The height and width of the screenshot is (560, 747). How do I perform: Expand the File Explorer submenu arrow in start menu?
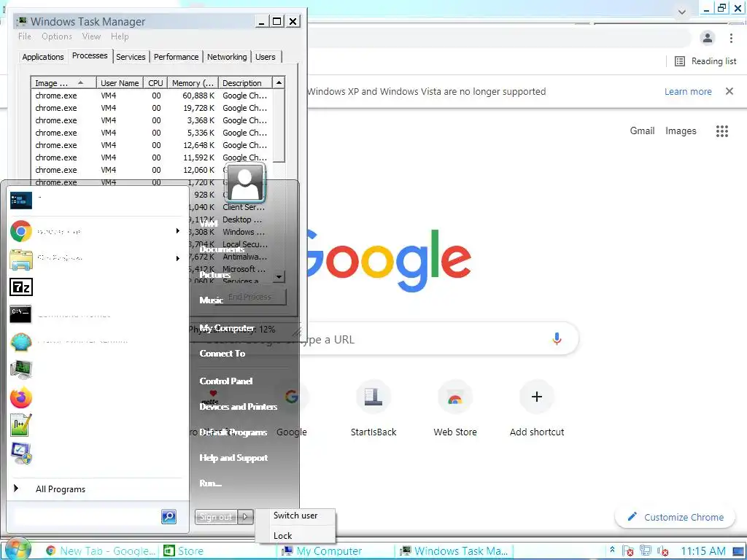pos(178,258)
